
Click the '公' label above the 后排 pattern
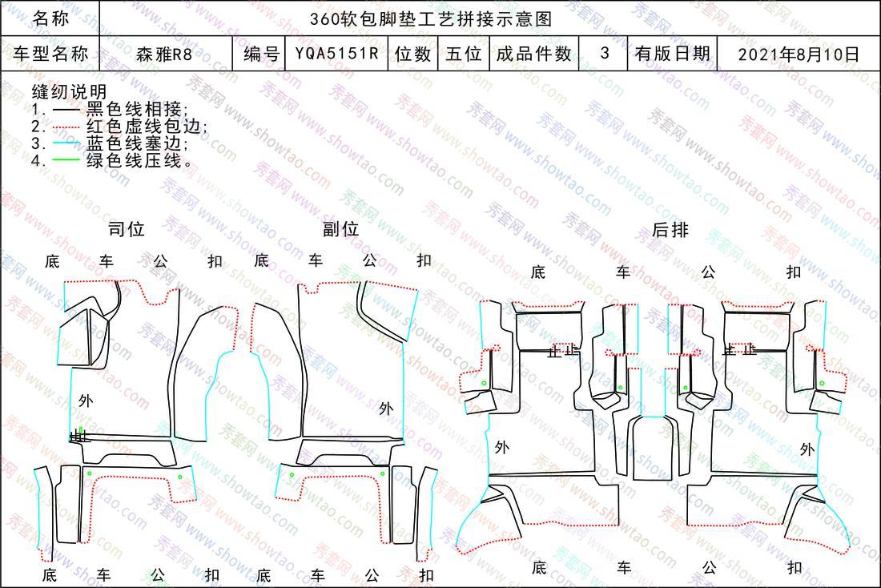point(709,272)
